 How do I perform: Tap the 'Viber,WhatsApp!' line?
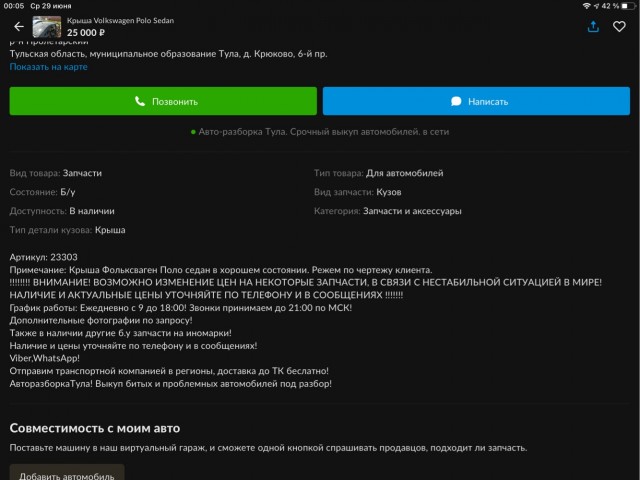click(x=44, y=358)
